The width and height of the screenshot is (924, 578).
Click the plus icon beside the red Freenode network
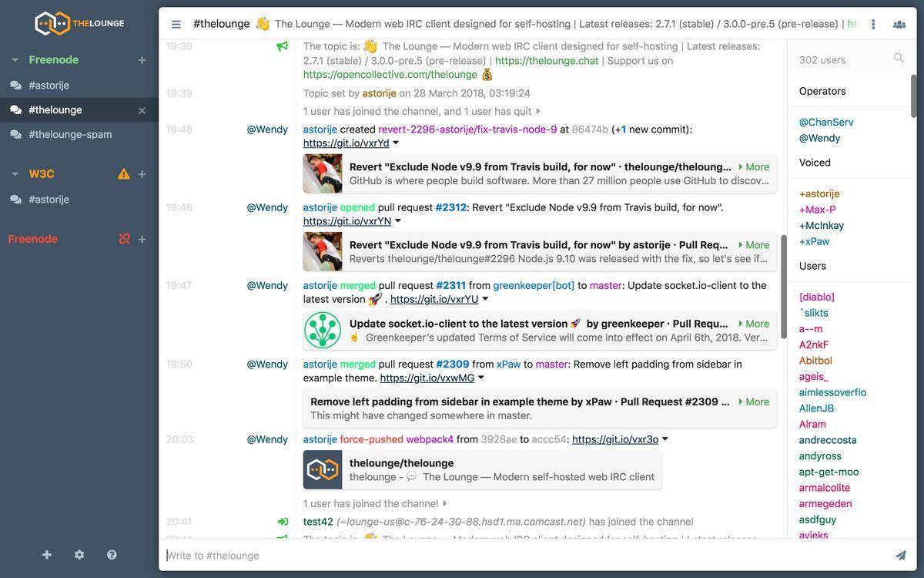click(142, 239)
